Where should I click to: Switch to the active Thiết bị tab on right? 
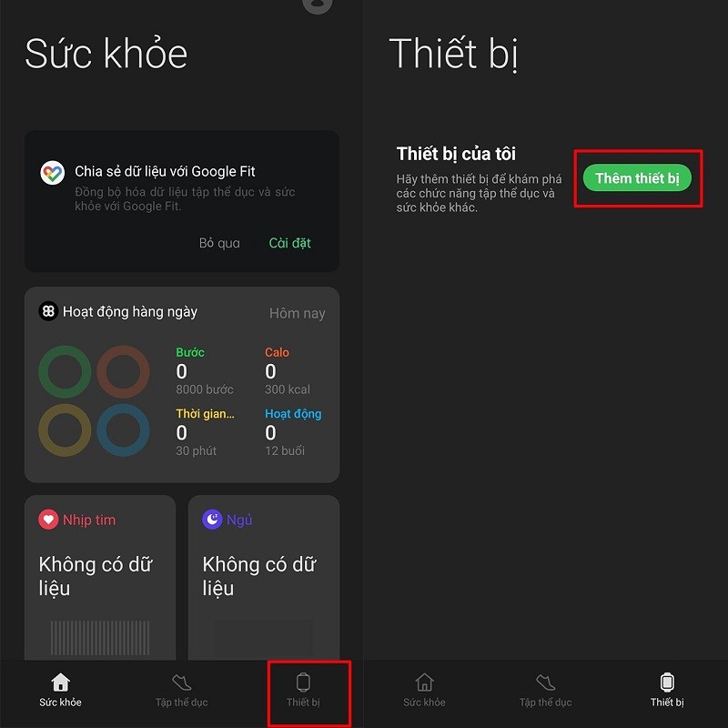(x=667, y=690)
